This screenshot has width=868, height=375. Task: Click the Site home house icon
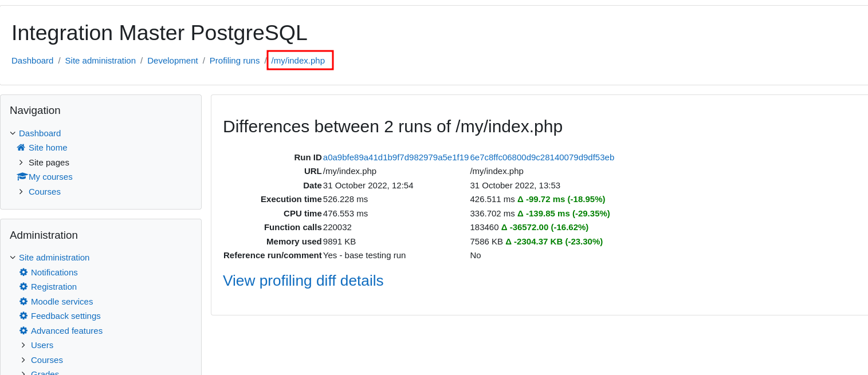21,148
